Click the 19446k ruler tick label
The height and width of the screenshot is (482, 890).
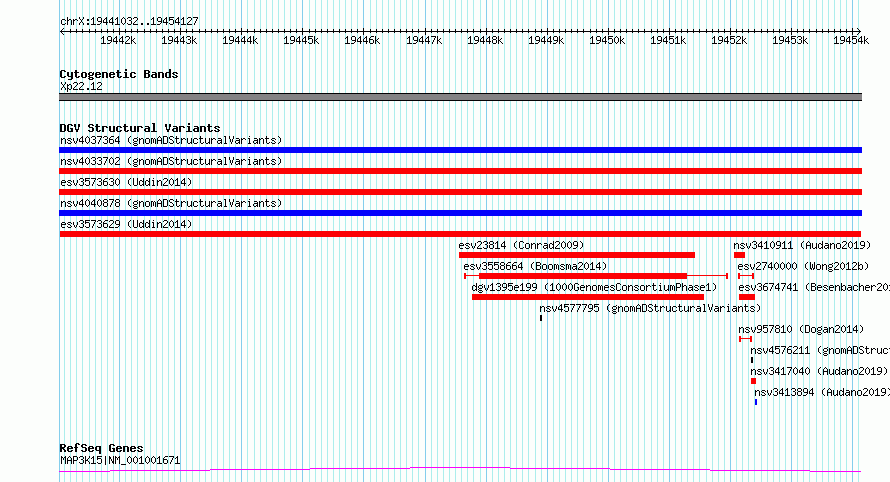362,40
